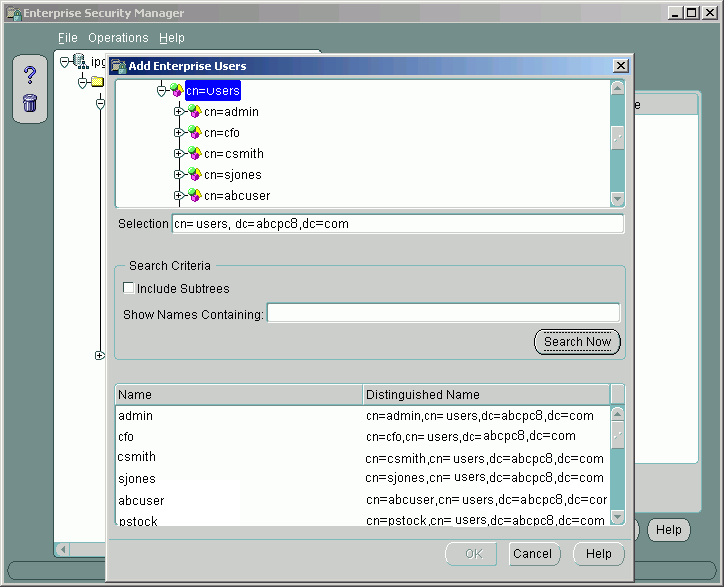Collapse the folder node in main tree
The width and height of the screenshot is (724, 587).
coord(83,83)
